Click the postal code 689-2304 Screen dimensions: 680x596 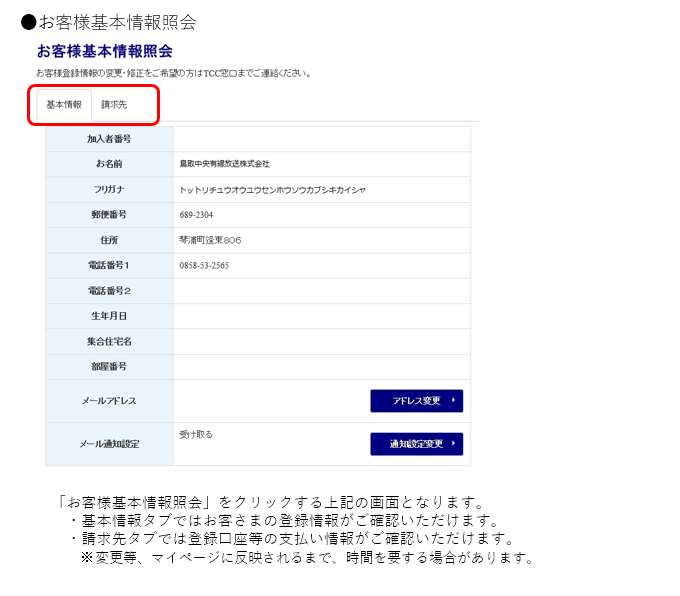click(x=196, y=215)
